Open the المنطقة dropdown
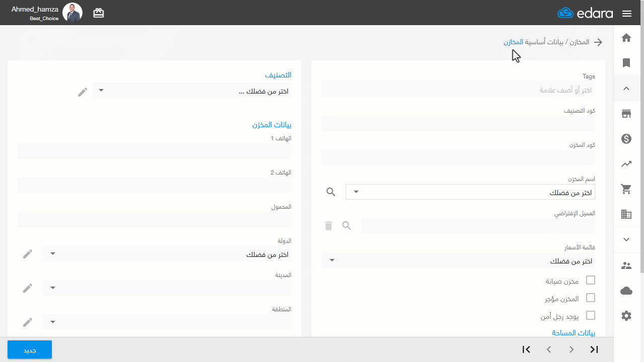The image size is (644, 362). coord(167,322)
